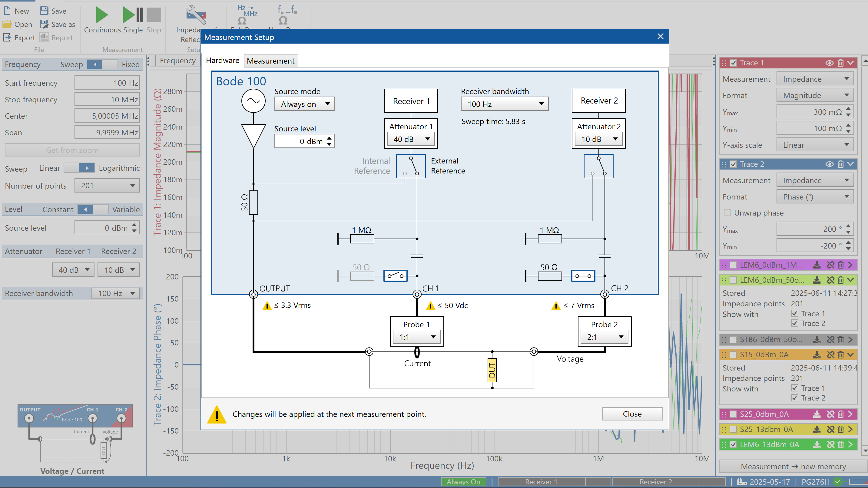Screen dimensions: 868x488
Task: Click Measurement to new memory button
Action: 793,467
